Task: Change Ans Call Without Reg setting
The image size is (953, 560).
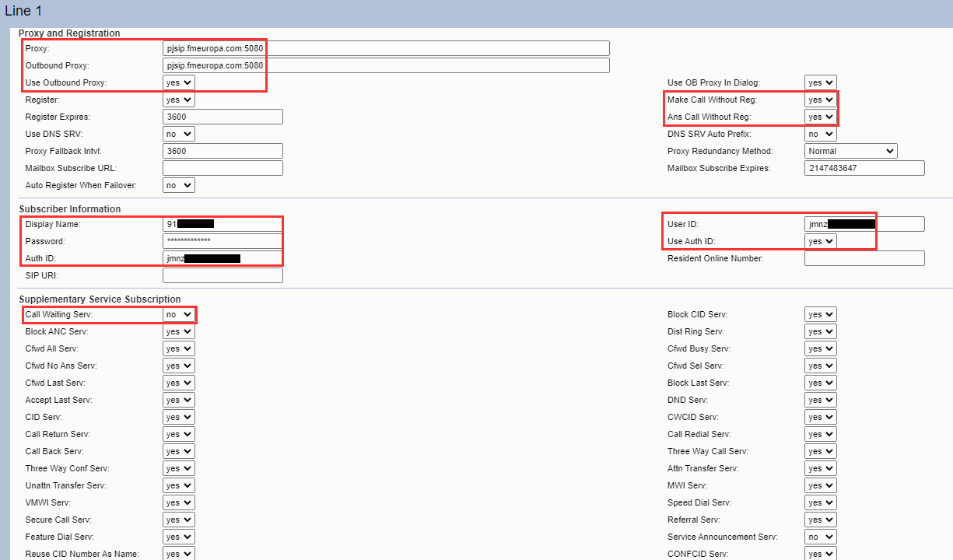Action: pyautogui.click(x=821, y=117)
